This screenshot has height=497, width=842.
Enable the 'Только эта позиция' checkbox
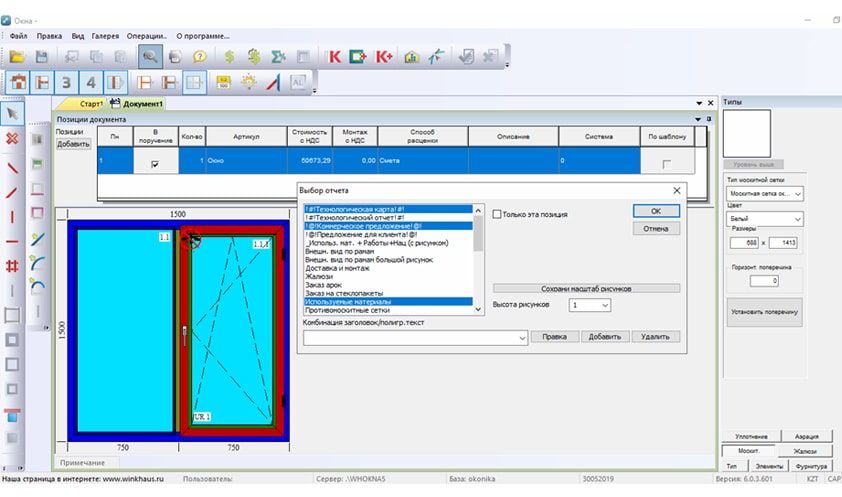pyautogui.click(x=497, y=213)
